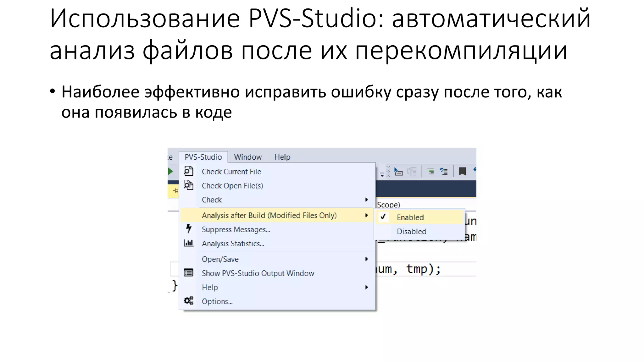
Task: Choose Options... in the PVS-Studio menu
Action: click(x=277, y=301)
